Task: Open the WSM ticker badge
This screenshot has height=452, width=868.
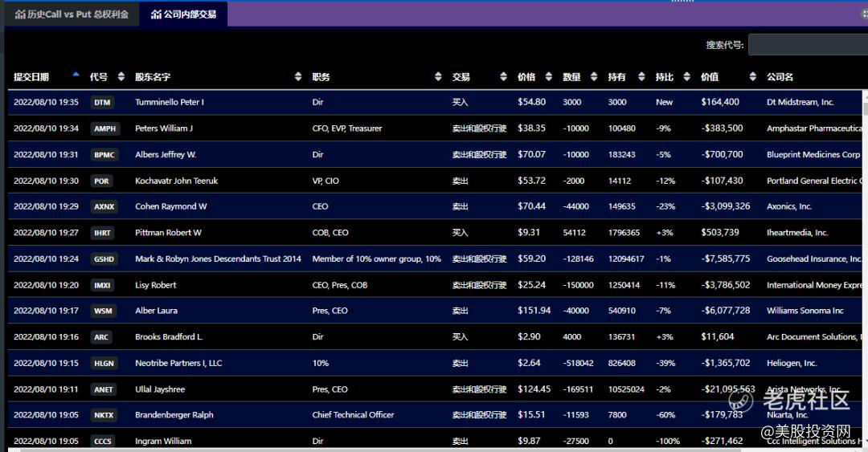Action: (103, 311)
